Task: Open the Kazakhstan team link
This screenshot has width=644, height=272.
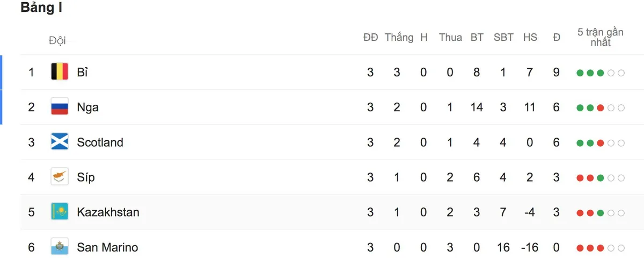Action: pos(108,212)
